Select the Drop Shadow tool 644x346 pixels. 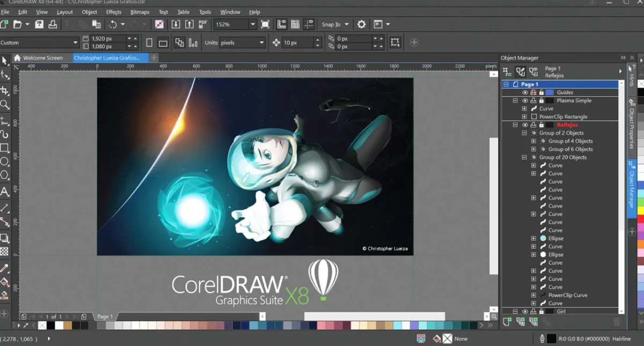(x=4, y=238)
